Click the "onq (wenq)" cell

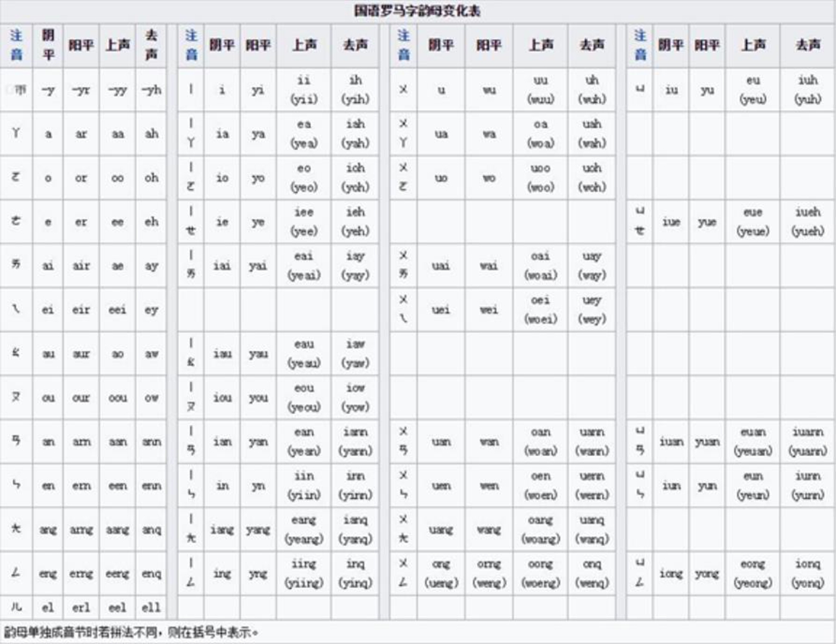tap(592, 574)
